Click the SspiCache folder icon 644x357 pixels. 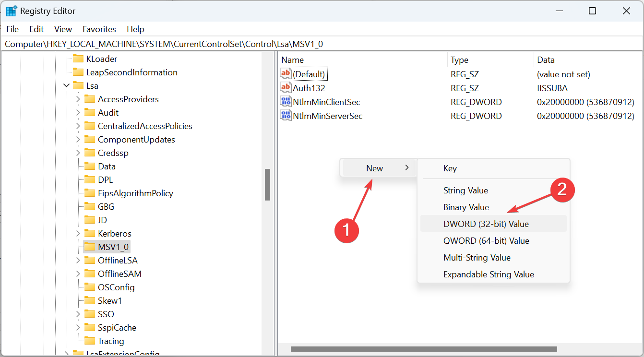point(90,327)
